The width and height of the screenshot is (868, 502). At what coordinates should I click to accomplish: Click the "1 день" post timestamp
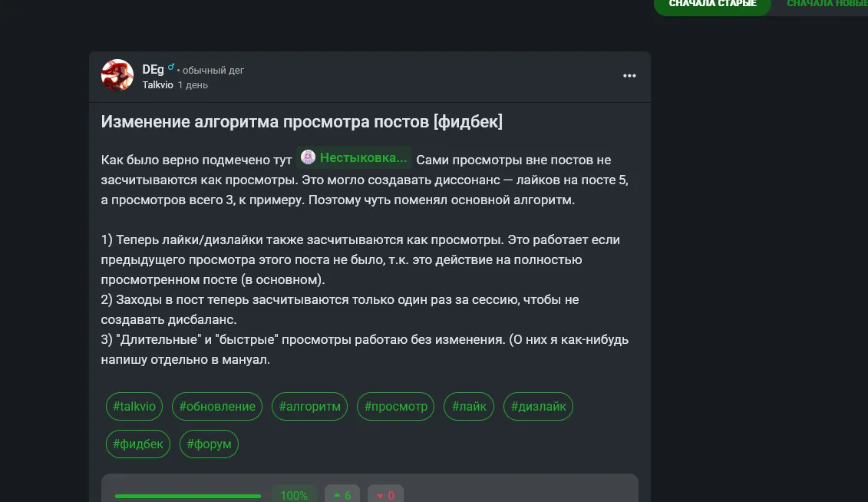pyautogui.click(x=193, y=84)
